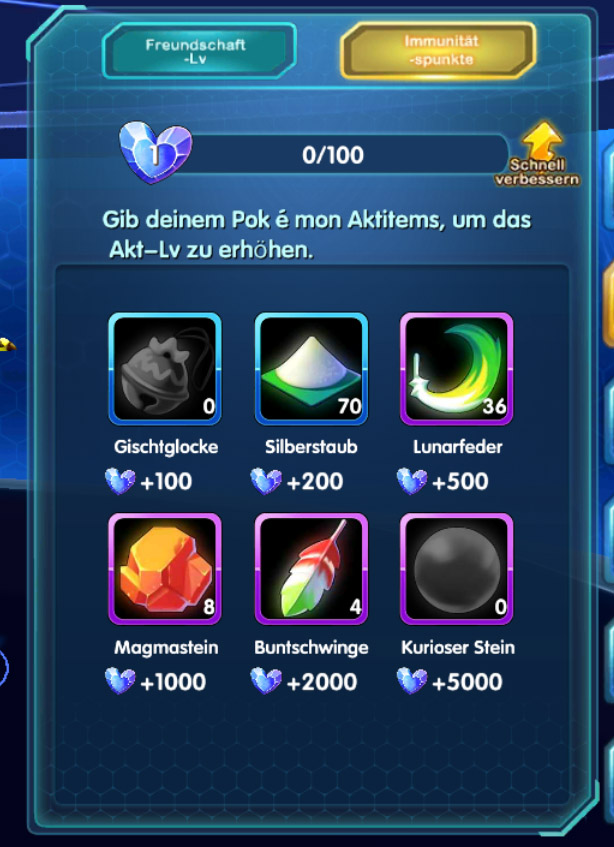This screenshot has height=847, width=614.
Task: Click the Silberstaub quantity count 70
Action: click(349, 407)
